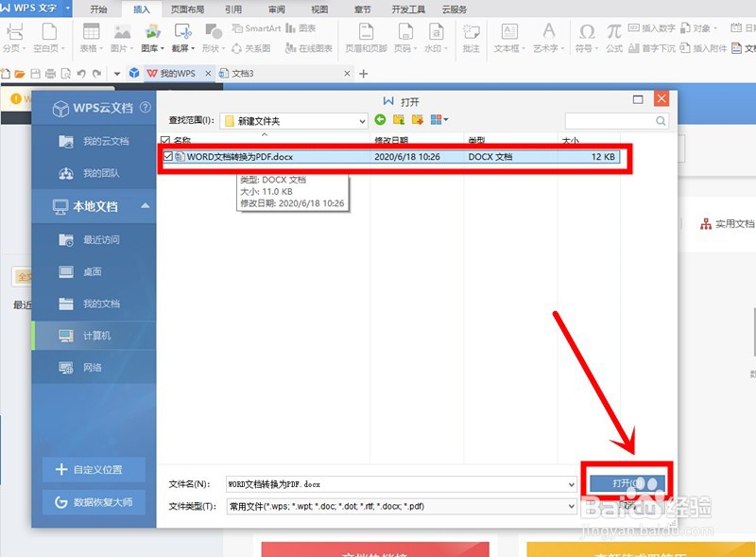Expand the 文件类型 file type dropdown

click(x=572, y=506)
